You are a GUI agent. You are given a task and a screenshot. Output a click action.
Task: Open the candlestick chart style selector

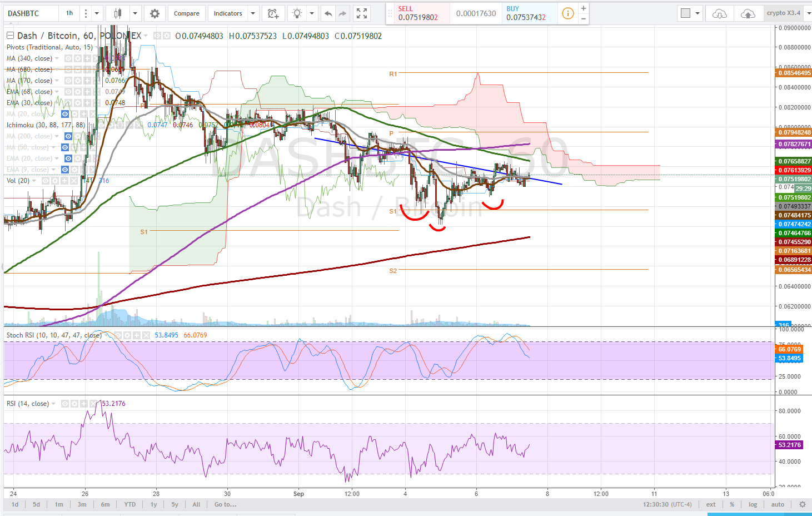117,13
